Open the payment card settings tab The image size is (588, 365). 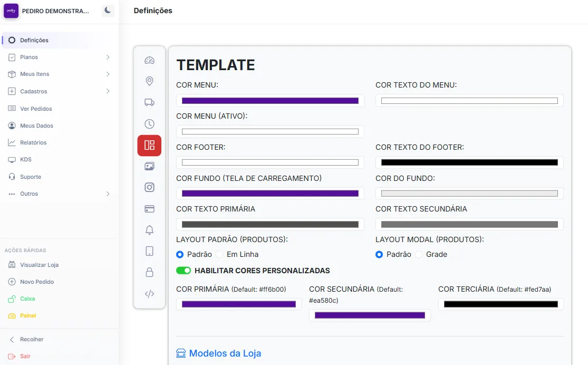(x=149, y=209)
